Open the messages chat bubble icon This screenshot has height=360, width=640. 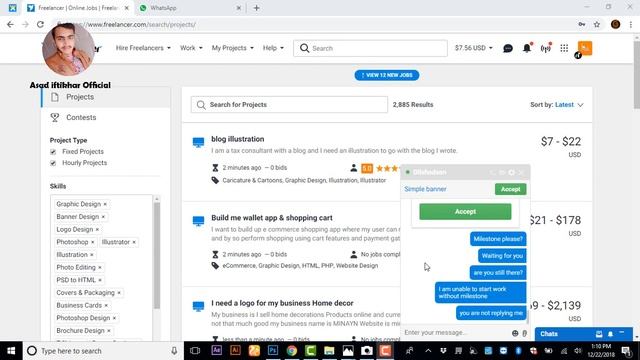tap(508, 49)
